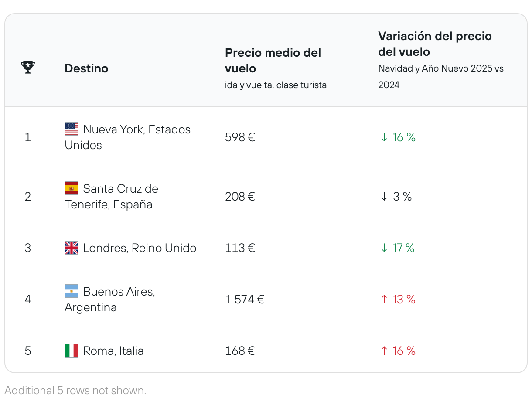Click the Additional 5 rows not shown text
Image resolution: width=532 pixels, height=402 pixels.
pos(75,390)
